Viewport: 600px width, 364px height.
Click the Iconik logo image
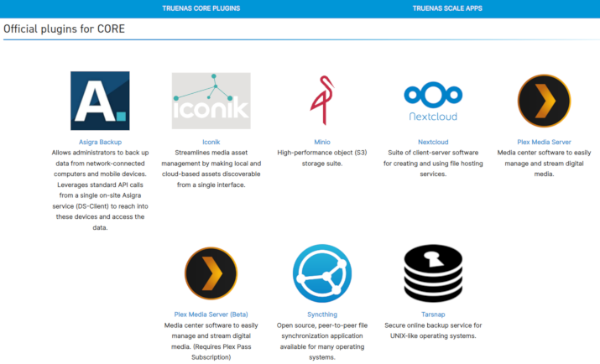pyautogui.click(x=211, y=101)
